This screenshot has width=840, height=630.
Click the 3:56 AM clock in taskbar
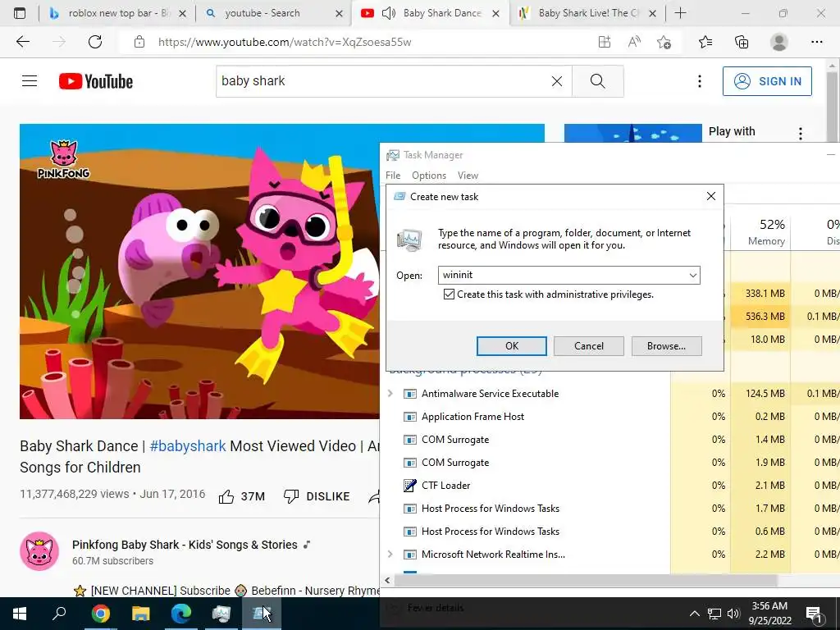click(769, 614)
